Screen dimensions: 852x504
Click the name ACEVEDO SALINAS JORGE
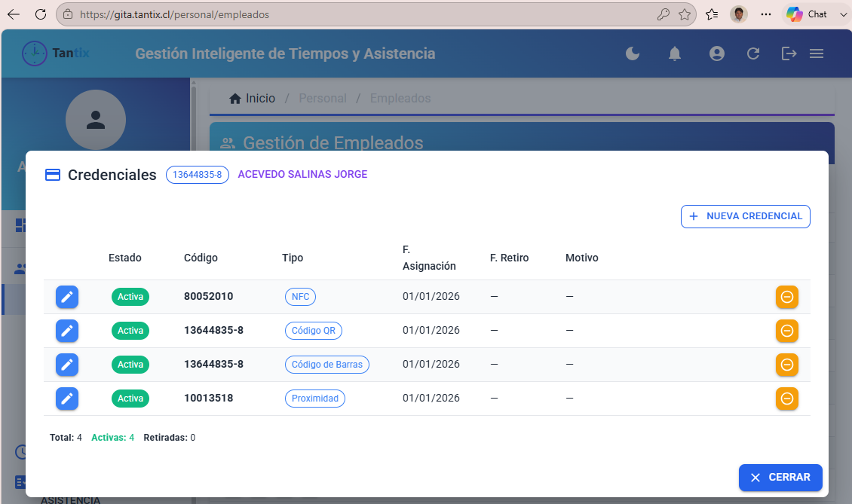point(302,174)
